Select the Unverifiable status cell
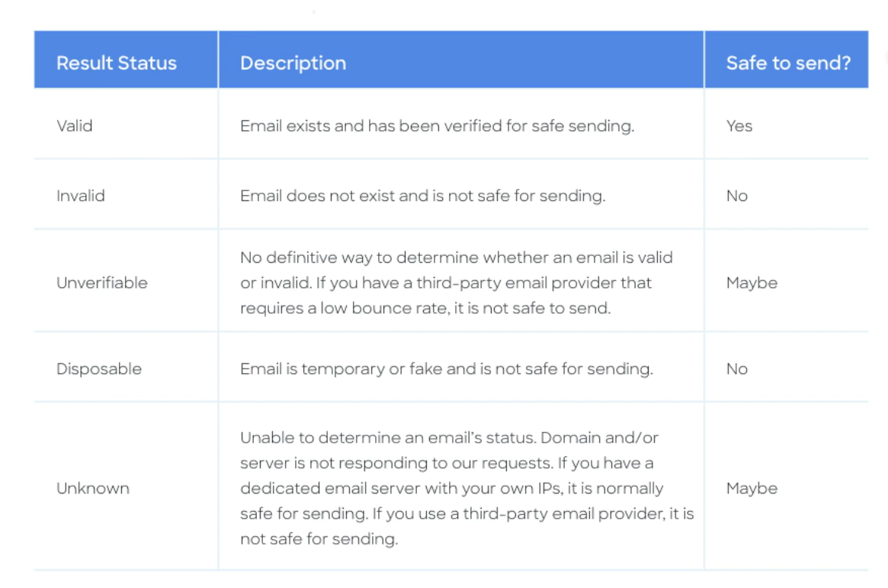This screenshot has width=888, height=588. tap(102, 283)
